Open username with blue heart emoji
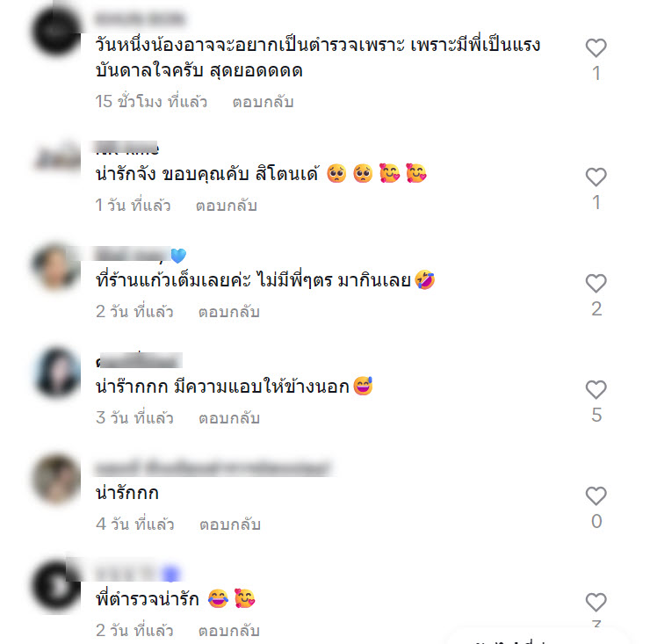This screenshot has height=644, width=650. (141, 255)
